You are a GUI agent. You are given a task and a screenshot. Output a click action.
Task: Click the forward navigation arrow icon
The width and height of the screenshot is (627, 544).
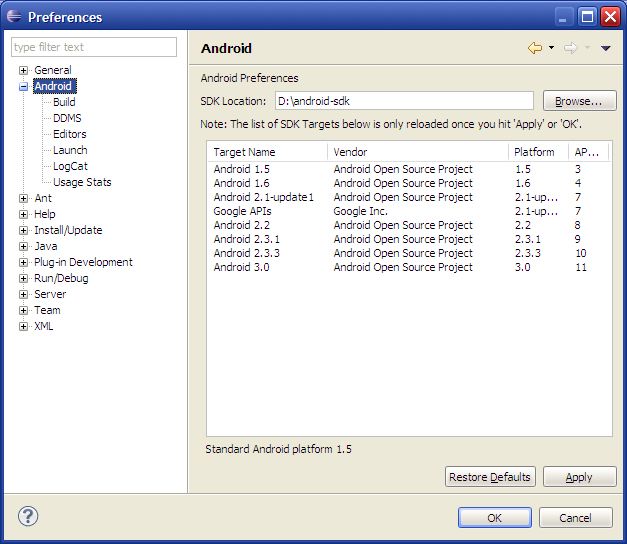point(571,48)
